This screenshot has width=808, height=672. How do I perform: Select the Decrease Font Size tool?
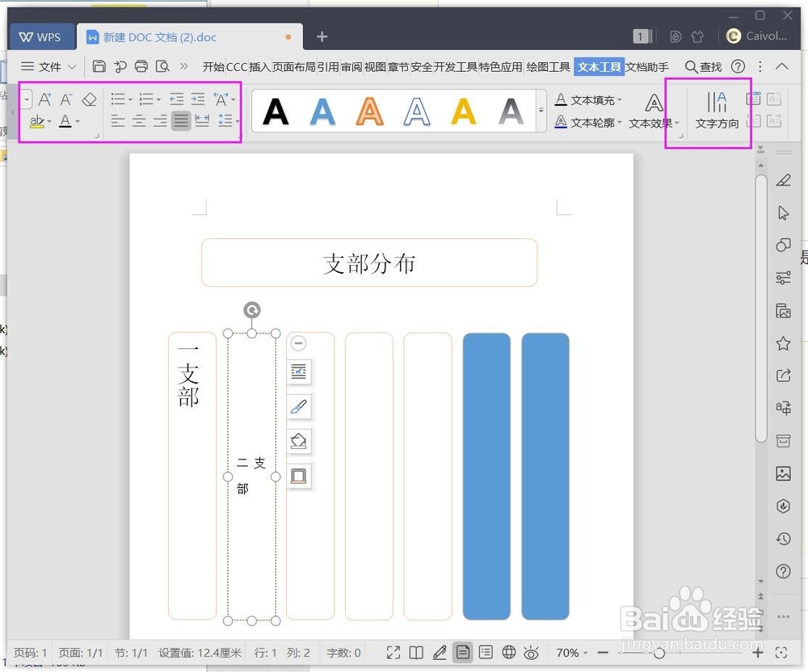point(65,98)
